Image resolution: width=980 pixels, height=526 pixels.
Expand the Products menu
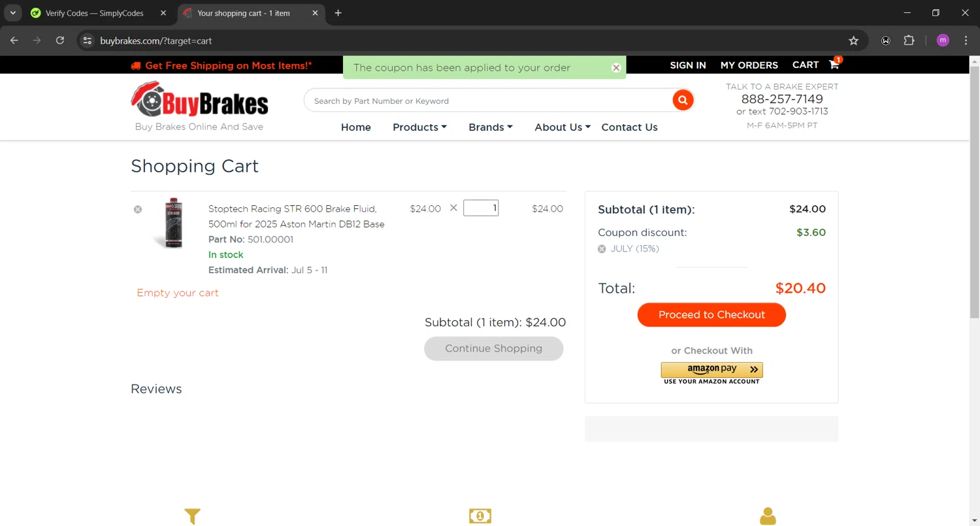click(x=419, y=127)
